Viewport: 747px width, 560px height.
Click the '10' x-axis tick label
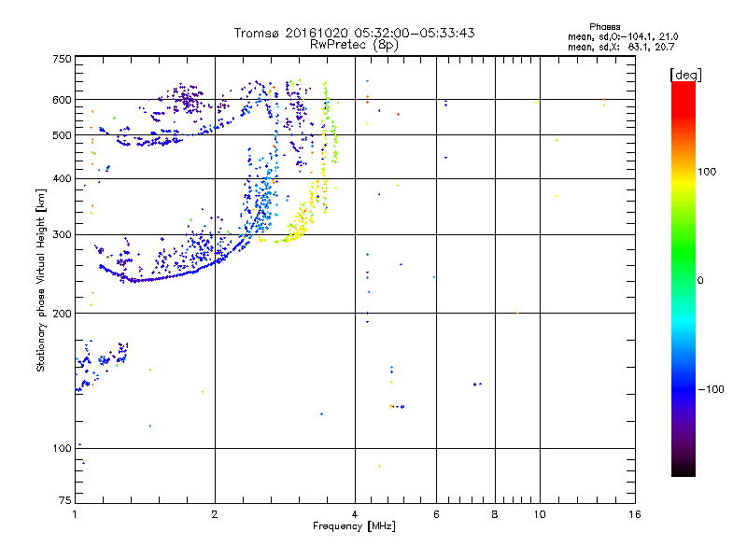540,514
